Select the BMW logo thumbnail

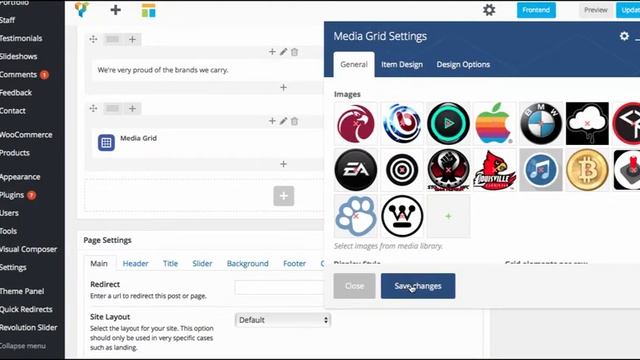click(541, 124)
